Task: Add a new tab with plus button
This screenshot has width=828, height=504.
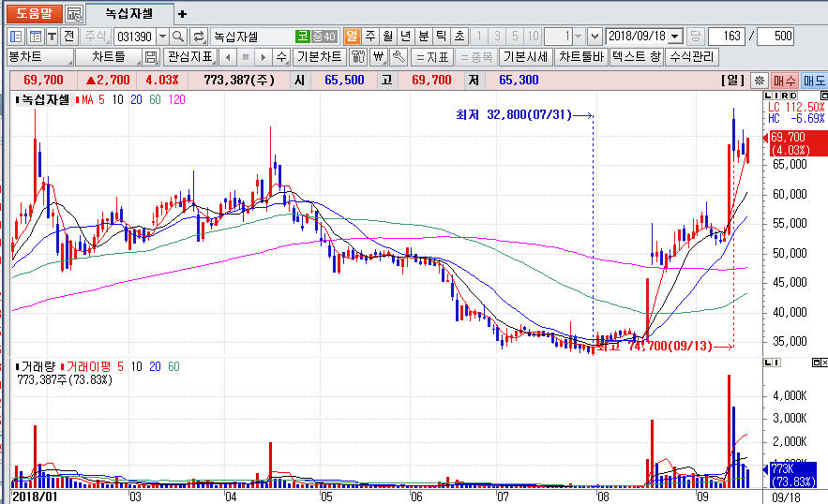Action: [182, 14]
